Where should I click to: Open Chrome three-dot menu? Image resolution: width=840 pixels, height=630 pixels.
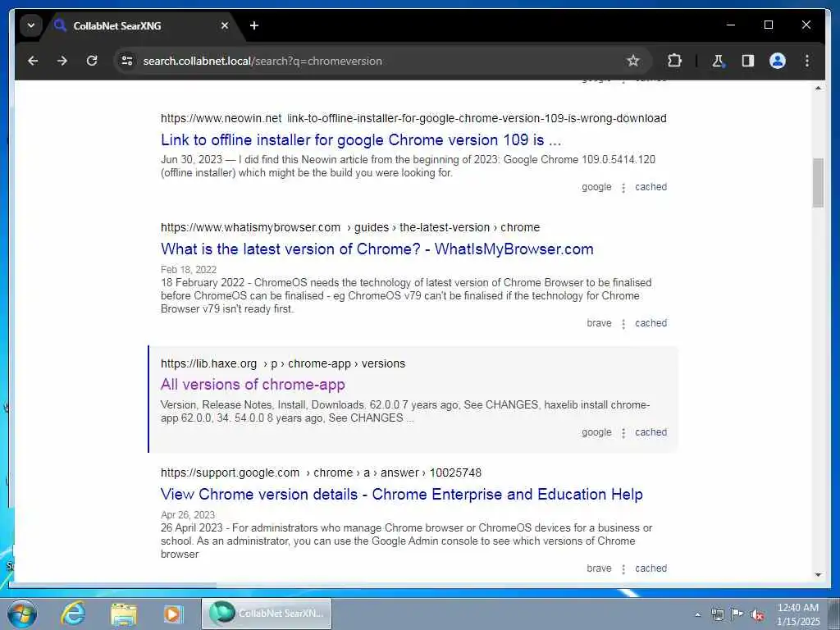click(807, 61)
